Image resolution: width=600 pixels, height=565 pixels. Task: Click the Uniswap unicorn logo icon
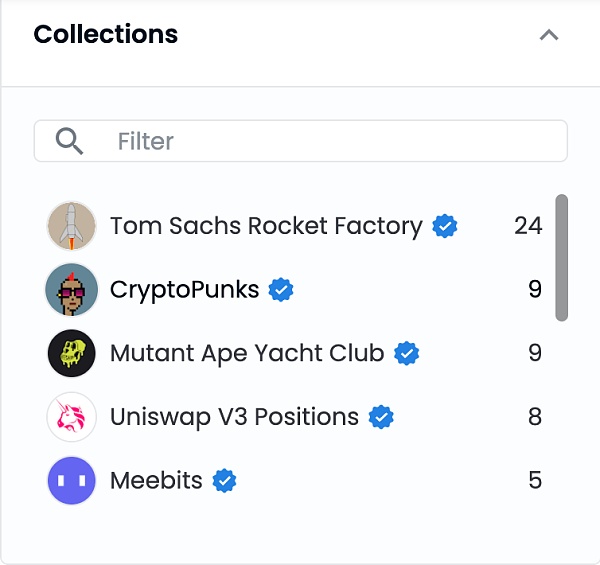(x=72, y=417)
